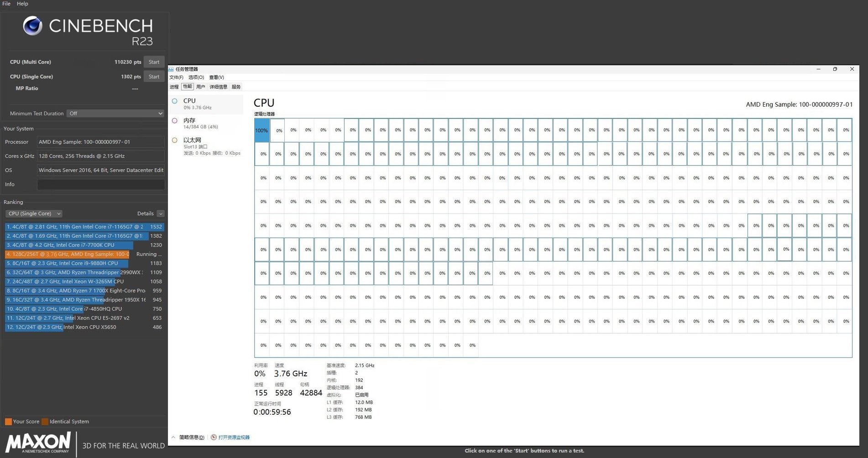Viewport: 868px width, 458px height.
Task: Select the Xeon W-3265M ranking row
Action: click(x=84, y=281)
